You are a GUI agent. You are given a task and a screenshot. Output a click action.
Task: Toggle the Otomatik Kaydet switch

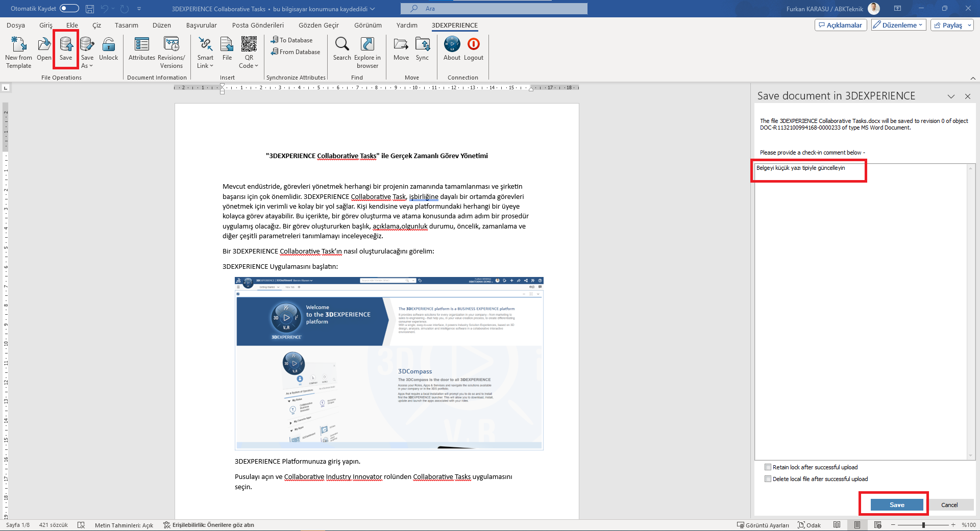[69, 8]
